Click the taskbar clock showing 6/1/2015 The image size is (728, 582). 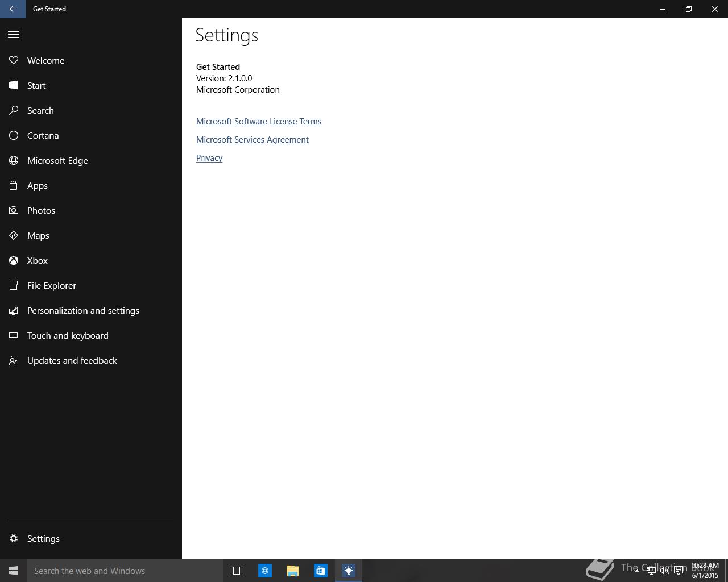click(x=705, y=571)
